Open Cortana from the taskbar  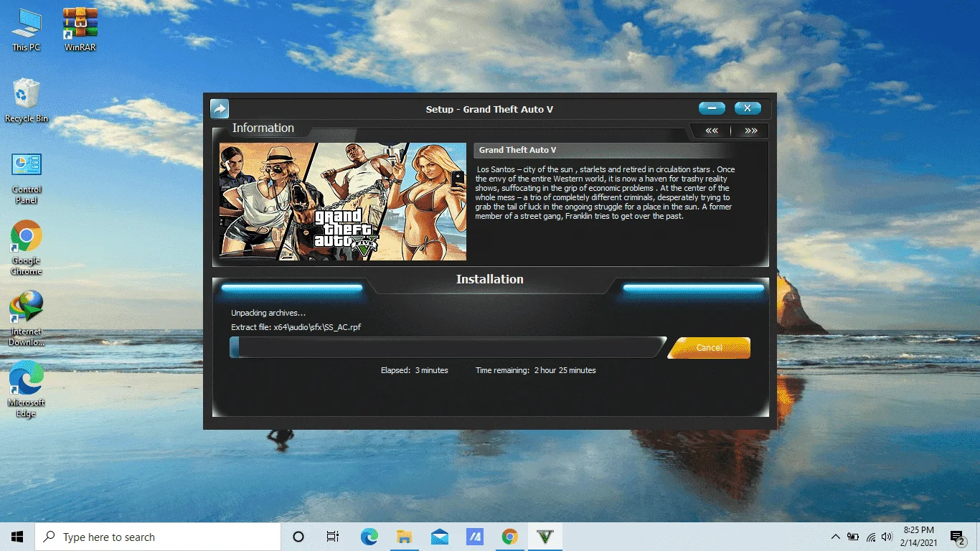[298, 537]
